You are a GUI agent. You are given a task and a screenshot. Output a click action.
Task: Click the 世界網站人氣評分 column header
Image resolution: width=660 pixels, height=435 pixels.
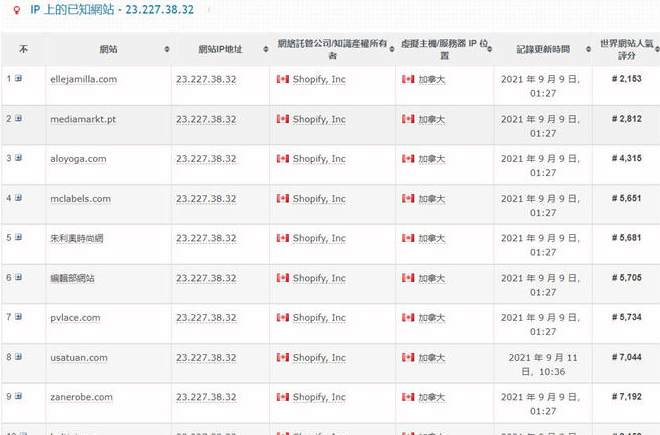(x=624, y=49)
